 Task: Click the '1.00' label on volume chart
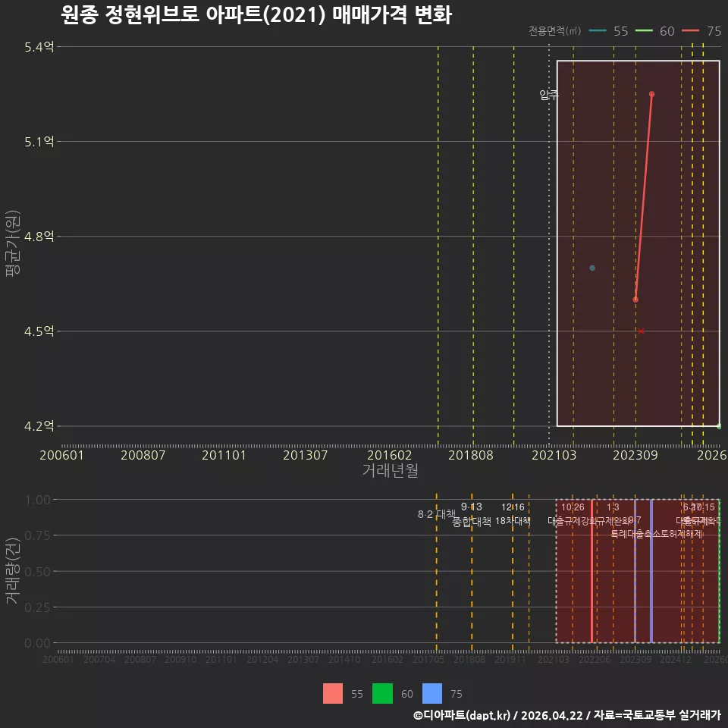click(x=37, y=500)
